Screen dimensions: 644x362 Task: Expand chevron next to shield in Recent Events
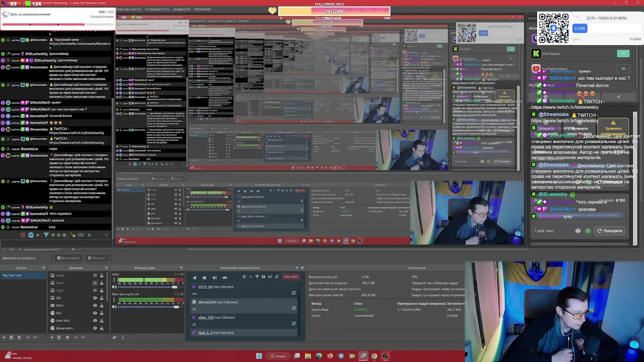251,277
